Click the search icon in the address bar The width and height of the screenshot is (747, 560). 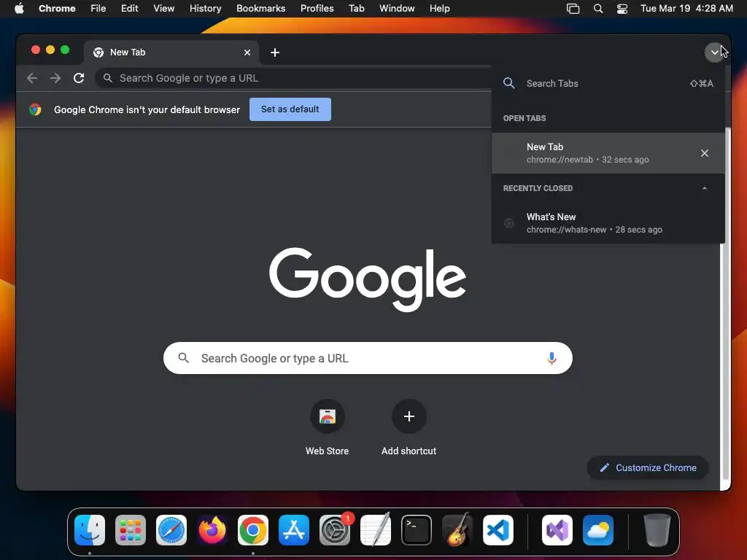tap(108, 77)
